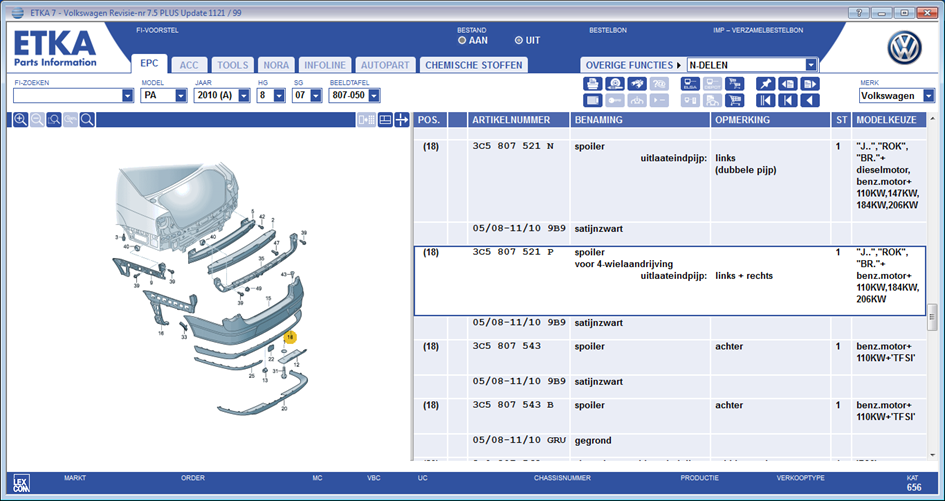This screenshot has width=945, height=501.
Task: Switch to the EPC tab
Action: tap(149, 65)
